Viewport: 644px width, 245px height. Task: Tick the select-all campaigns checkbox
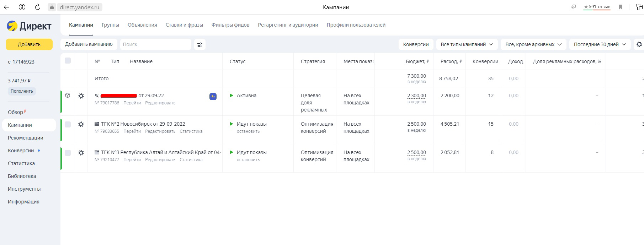pos(68,60)
